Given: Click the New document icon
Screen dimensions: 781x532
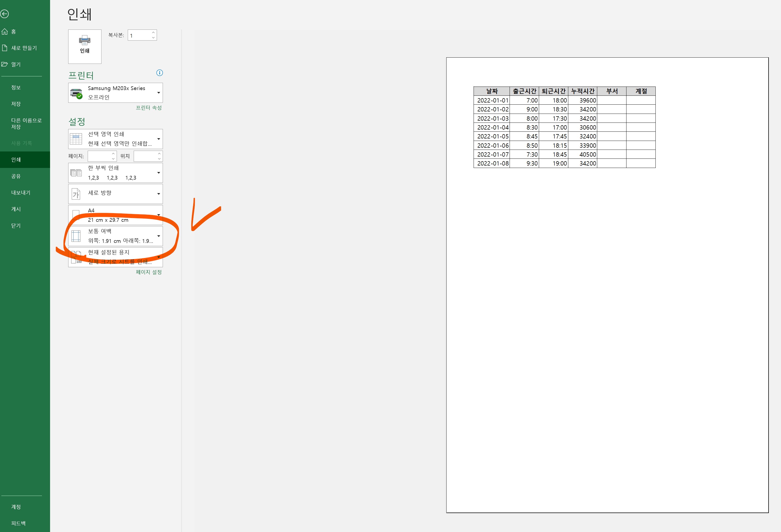Looking at the screenshot, I should pos(5,48).
